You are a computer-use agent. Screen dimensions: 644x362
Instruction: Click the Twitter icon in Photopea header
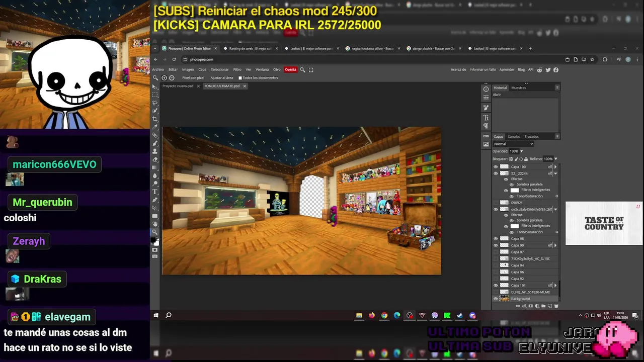[548, 70]
